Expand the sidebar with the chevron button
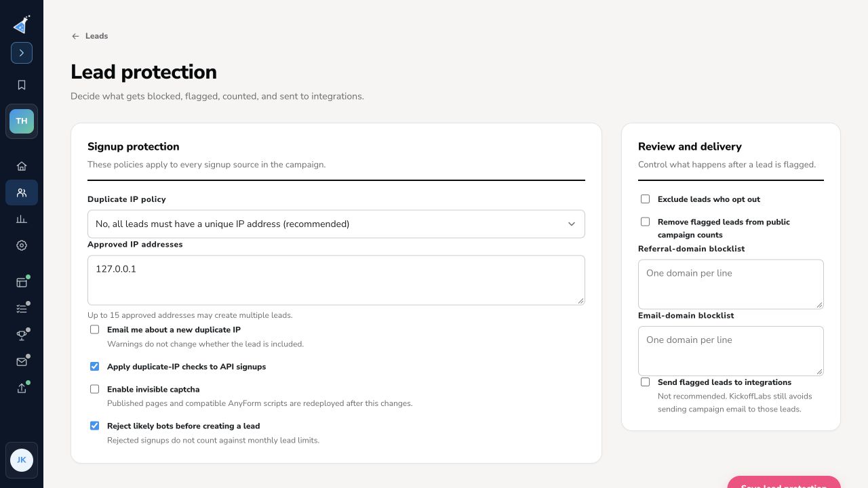This screenshot has width=868, height=488. [22, 53]
